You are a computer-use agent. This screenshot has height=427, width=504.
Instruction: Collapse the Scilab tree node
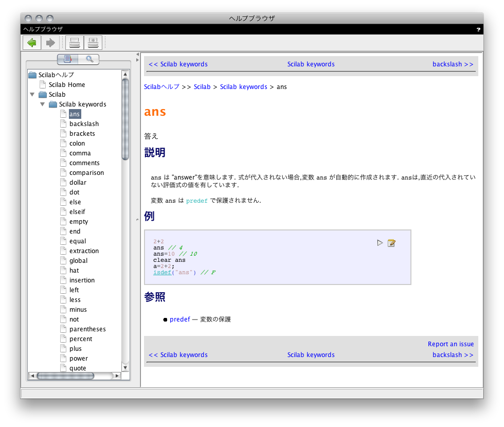(32, 95)
